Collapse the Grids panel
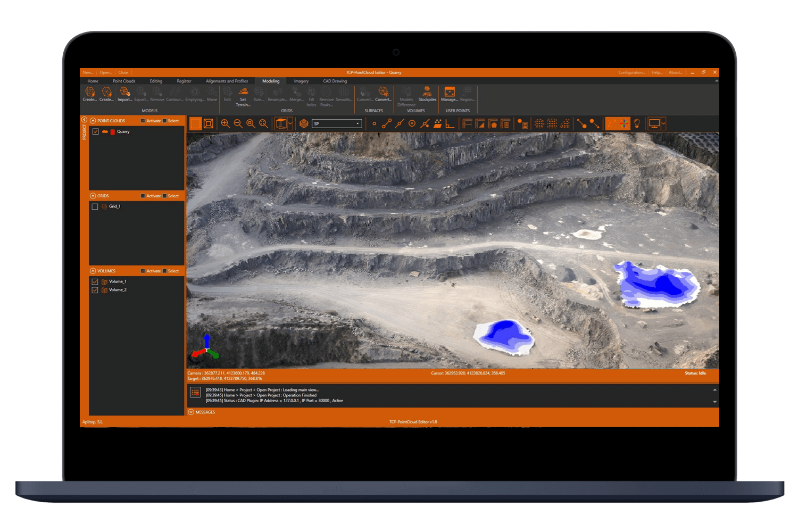Viewport: 798px width, 532px height. point(93,196)
